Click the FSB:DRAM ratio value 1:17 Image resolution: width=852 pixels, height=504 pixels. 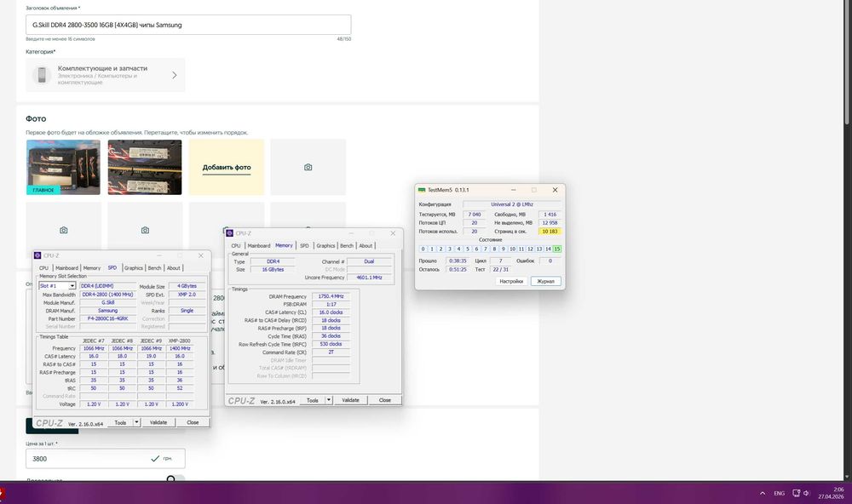pos(331,305)
